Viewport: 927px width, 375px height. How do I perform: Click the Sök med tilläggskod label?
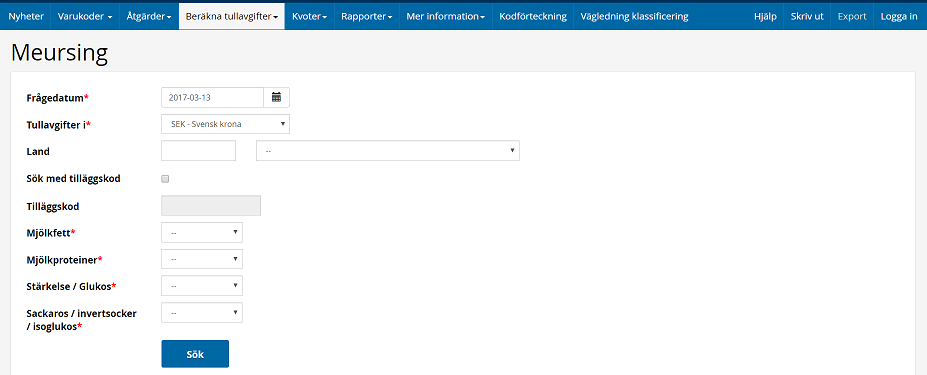pyautogui.click(x=73, y=178)
